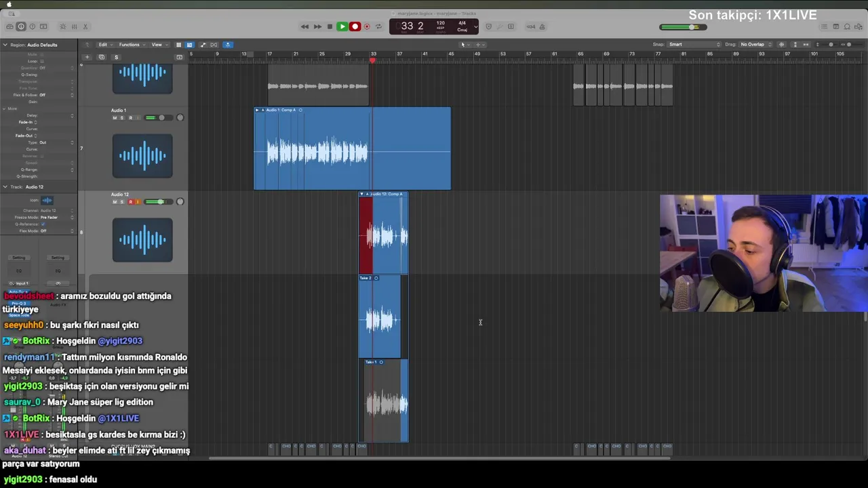This screenshot has width=868, height=488.
Task: Toggle the Tuner button
Action: pyautogui.click(x=499, y=26)
